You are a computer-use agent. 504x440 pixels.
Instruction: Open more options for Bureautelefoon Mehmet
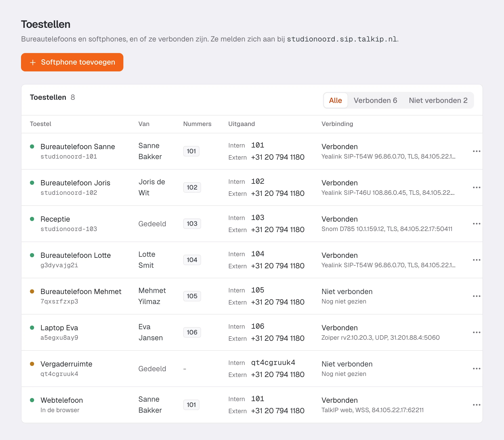(x=476, y=296)
